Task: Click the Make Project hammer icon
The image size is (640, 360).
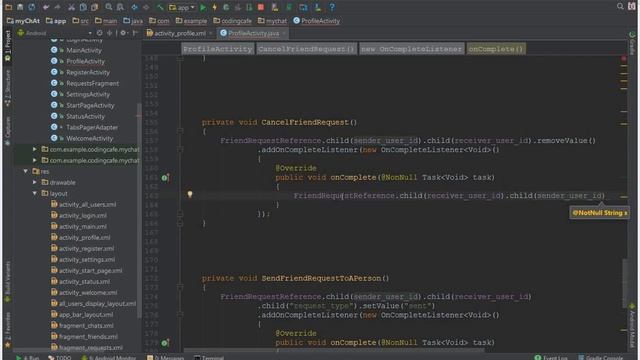Action: 160,7
